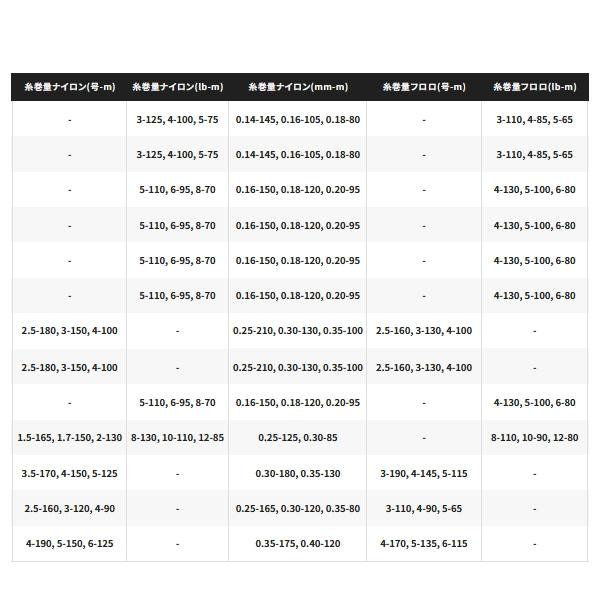Click the 糸巻量フロロ(lb-m) header cell
Image resolution: width=600 pixels, height=600 pixels.
coord(534,87)
